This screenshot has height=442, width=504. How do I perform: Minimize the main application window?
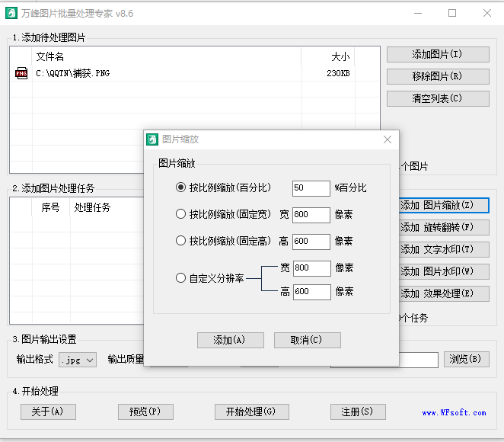pos(417,14)
